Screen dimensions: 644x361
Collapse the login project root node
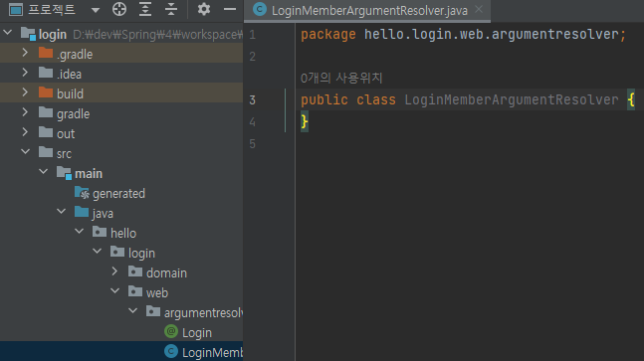tap(8, 33)
